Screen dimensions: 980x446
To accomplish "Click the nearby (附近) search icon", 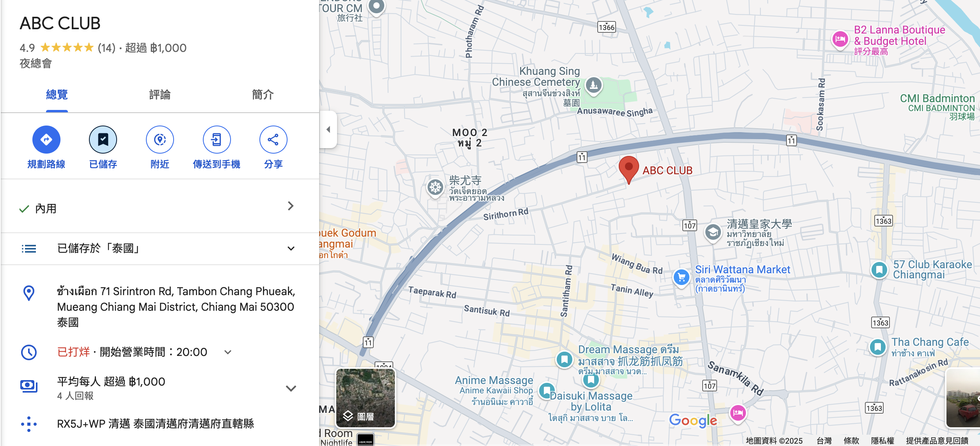I will (160, 140).
